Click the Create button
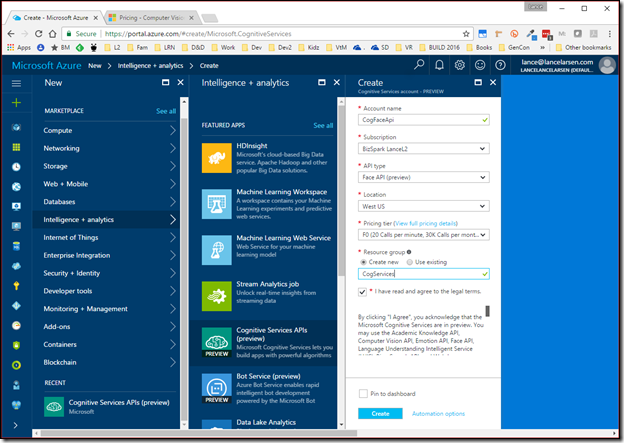624x443 pixels. [x=380, y=414]
